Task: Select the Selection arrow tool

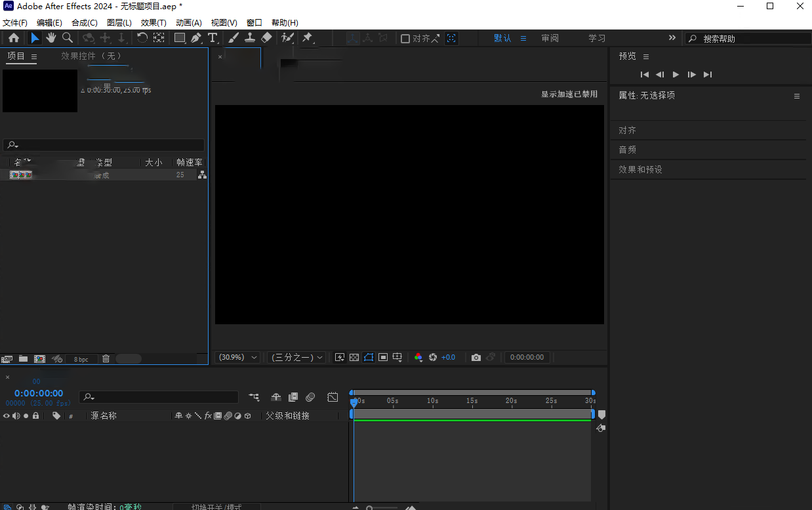Action: click(35, 38)
